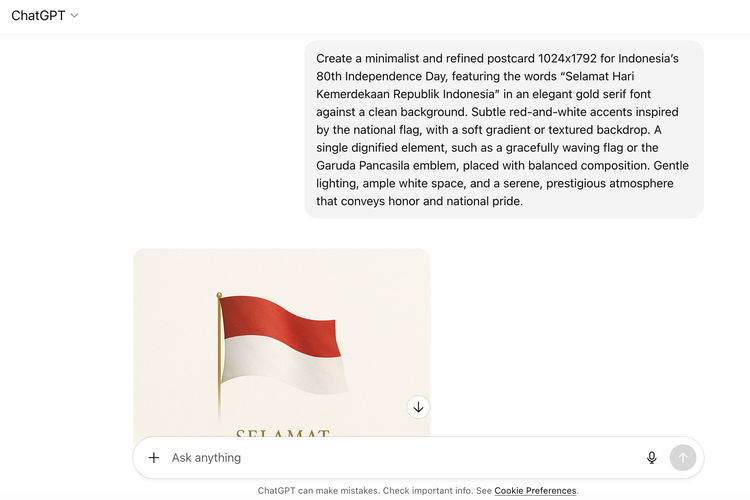Click the user prompt message bubble
The image size is (750, 500).
(503, 129)
